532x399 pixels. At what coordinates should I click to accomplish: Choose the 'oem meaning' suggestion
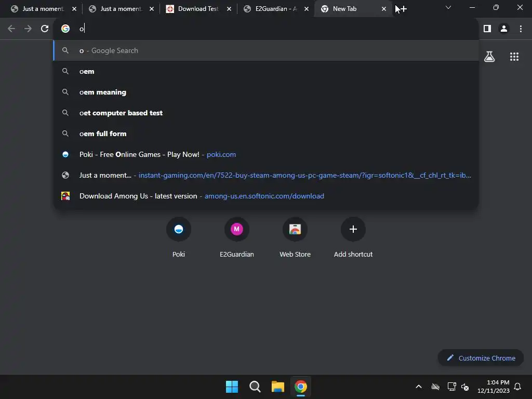click(266, 92)
